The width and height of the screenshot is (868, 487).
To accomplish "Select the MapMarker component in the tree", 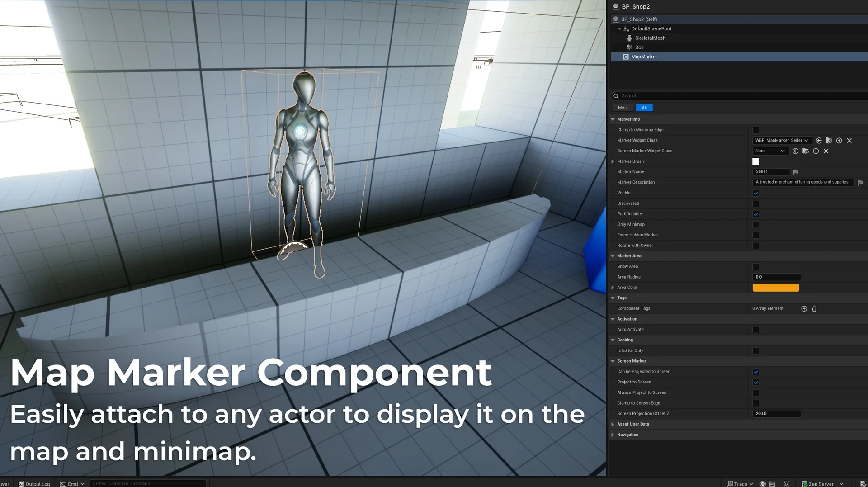I will [x=644, y=57].
